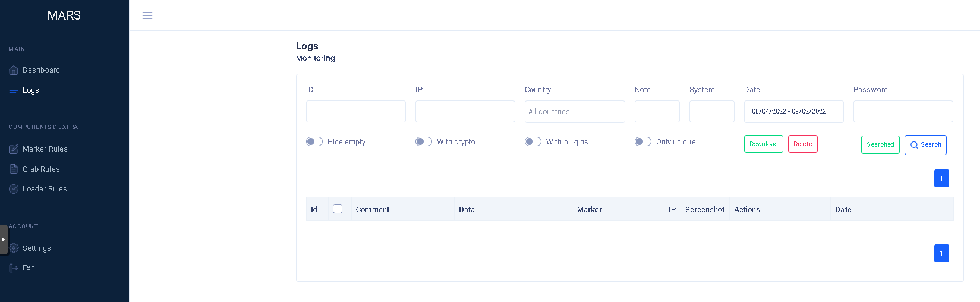The image size is (980, 302).
Task: Click the Dashboard home icon in sidebar
Action: [14, 70]
